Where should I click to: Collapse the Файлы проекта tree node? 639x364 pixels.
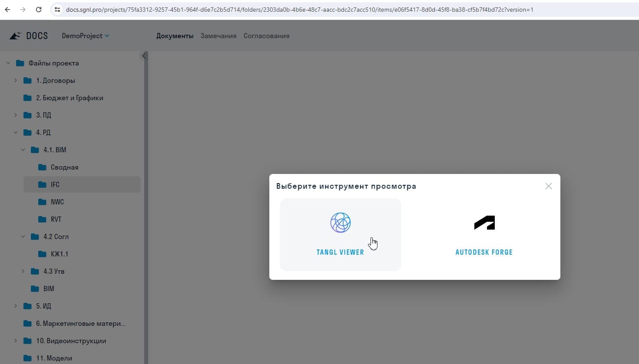click(8, 62)
